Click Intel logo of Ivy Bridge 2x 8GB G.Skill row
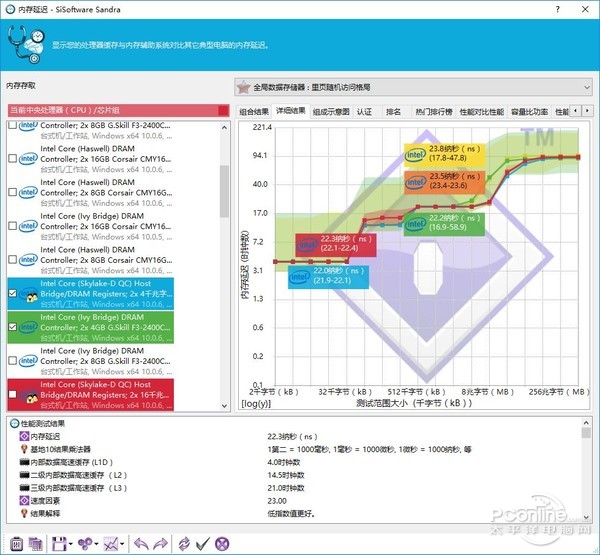The image size is (600, 555). click(28, 361)
